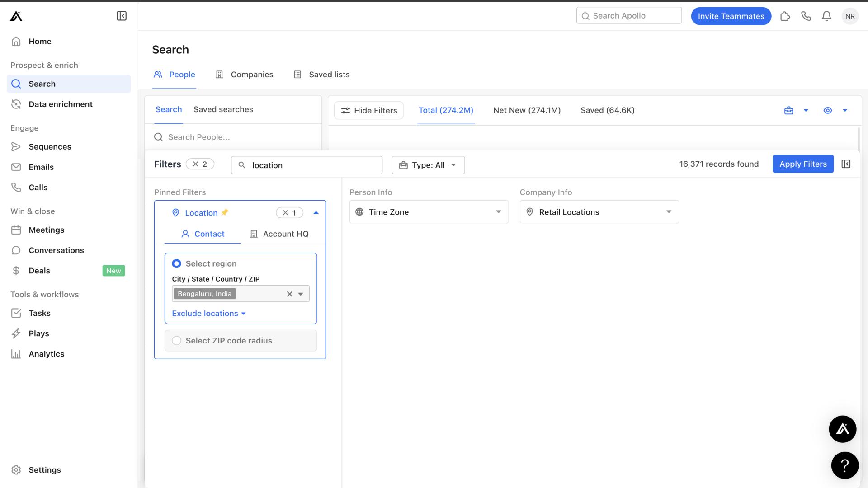Viewport: 868px width, 488px height.
Task: Select the Contact location tab
Action: pos(203,234)
